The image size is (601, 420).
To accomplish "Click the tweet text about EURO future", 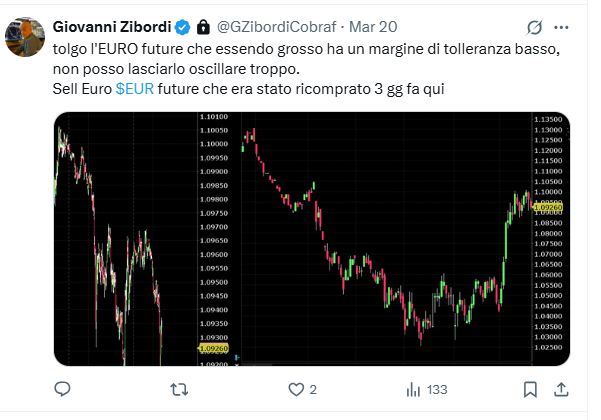I will tap(306, 69).
